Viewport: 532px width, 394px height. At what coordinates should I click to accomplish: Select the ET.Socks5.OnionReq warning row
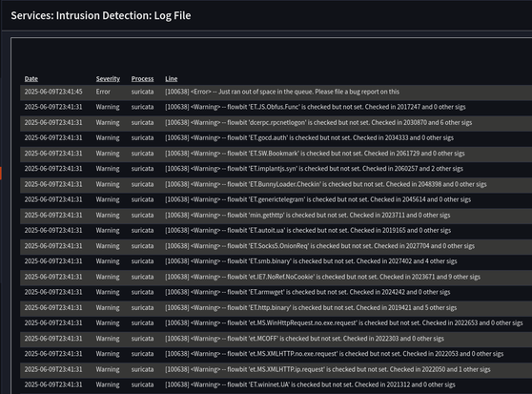coord(276,246)
